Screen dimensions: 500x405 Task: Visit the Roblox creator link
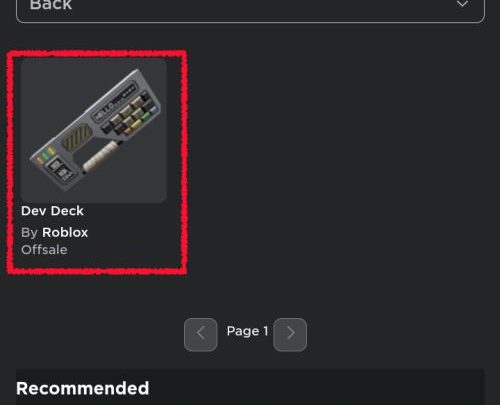point(65,232)
